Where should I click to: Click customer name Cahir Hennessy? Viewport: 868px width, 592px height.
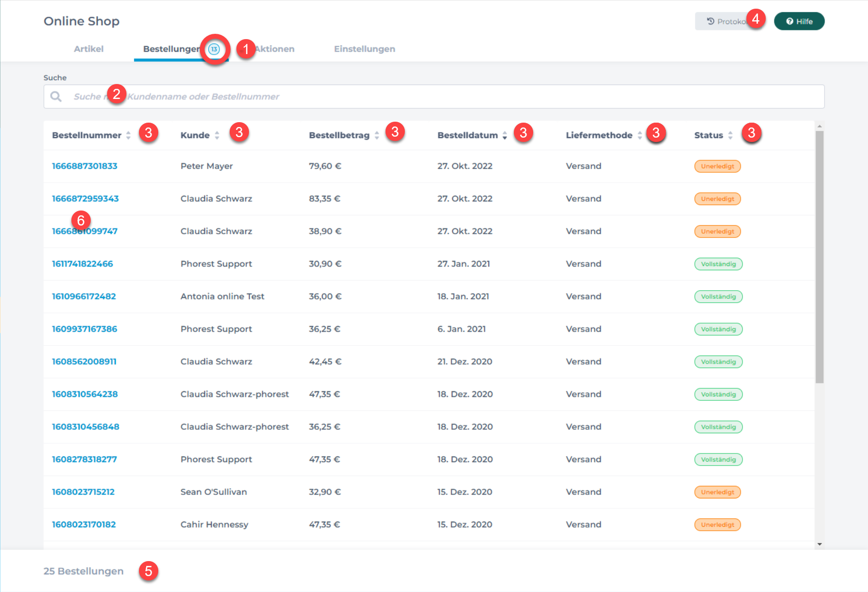[214, 524]
